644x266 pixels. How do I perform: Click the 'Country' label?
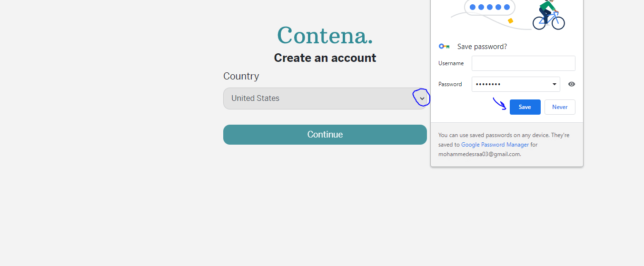(241, 76)
